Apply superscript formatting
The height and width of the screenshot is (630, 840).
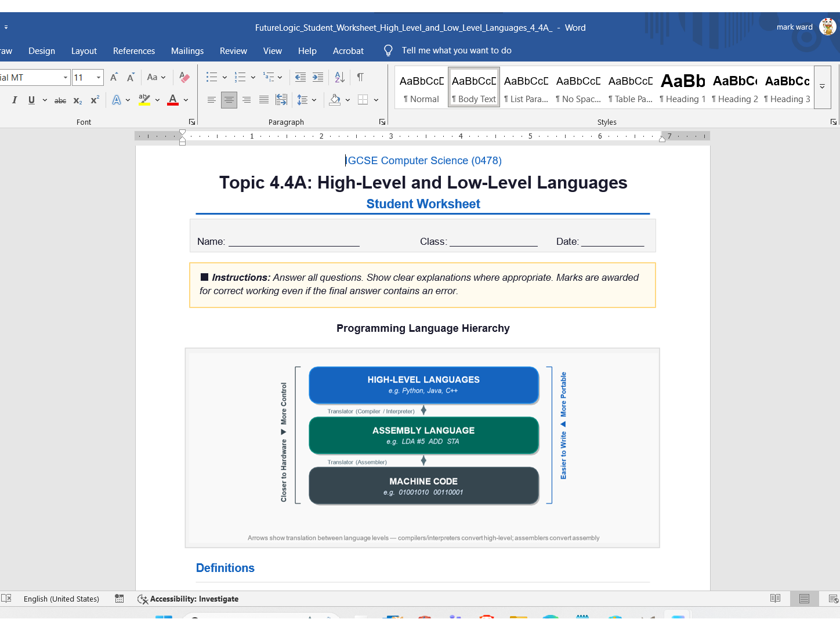pos(95,100)
